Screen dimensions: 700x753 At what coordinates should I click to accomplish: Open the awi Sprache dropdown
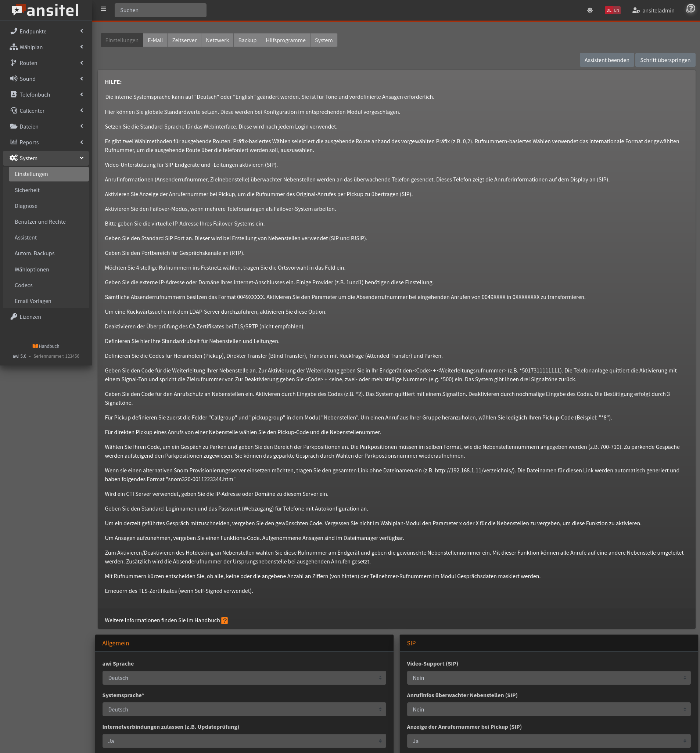tap(244, 678)
